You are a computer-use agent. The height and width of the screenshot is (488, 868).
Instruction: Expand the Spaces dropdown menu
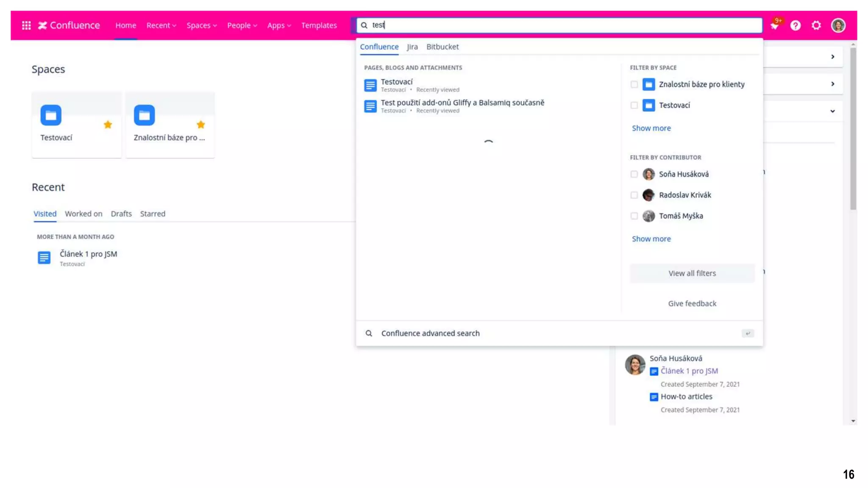(201, 25)
